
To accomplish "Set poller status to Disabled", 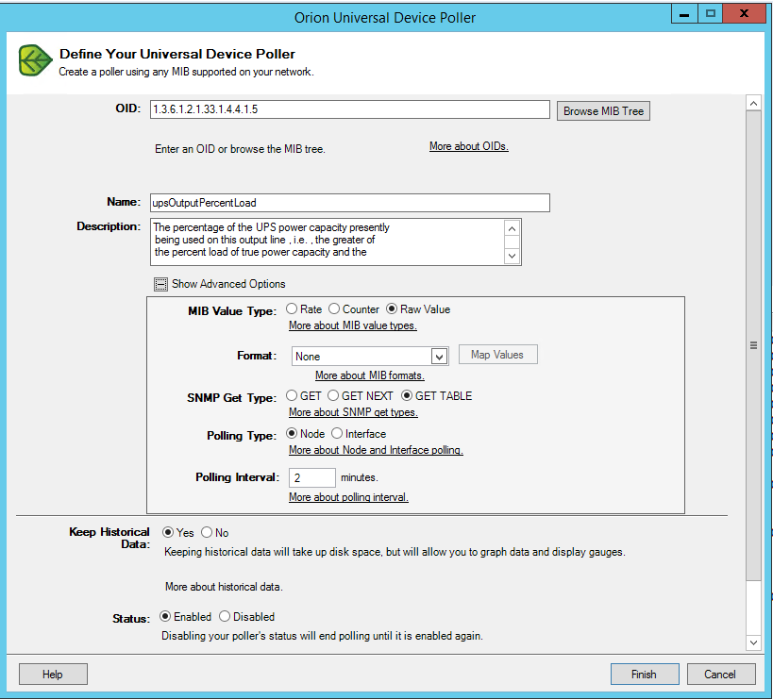I will tap(225, 616).
